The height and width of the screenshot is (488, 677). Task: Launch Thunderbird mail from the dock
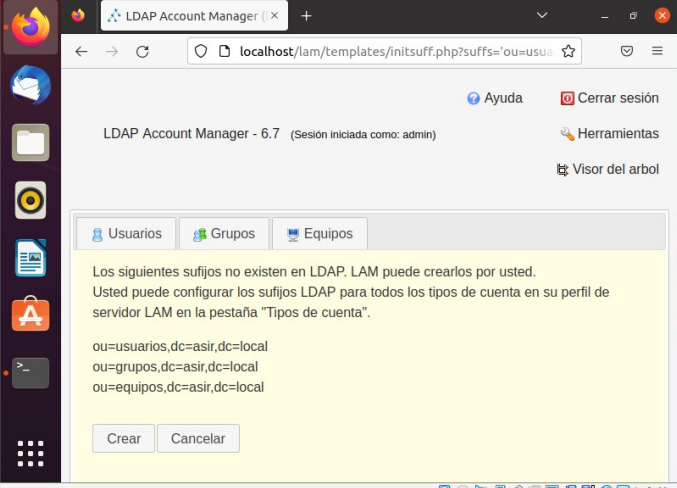pyautogui.click(x=30, y=85)
